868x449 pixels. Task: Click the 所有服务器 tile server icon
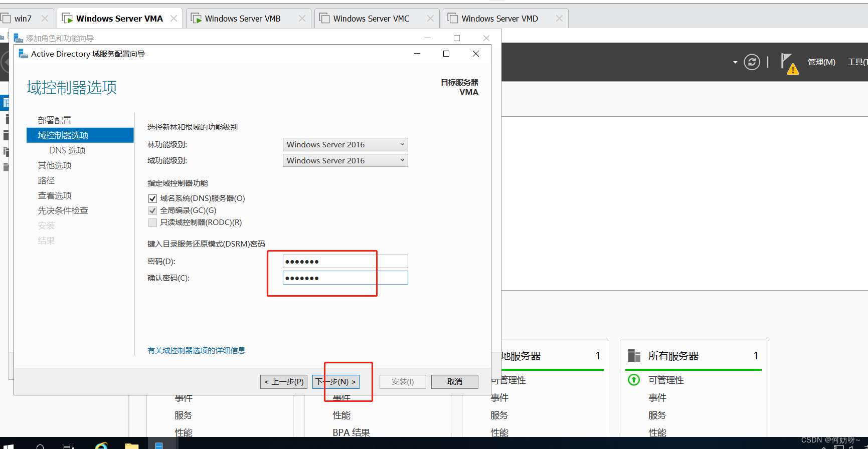634,356
